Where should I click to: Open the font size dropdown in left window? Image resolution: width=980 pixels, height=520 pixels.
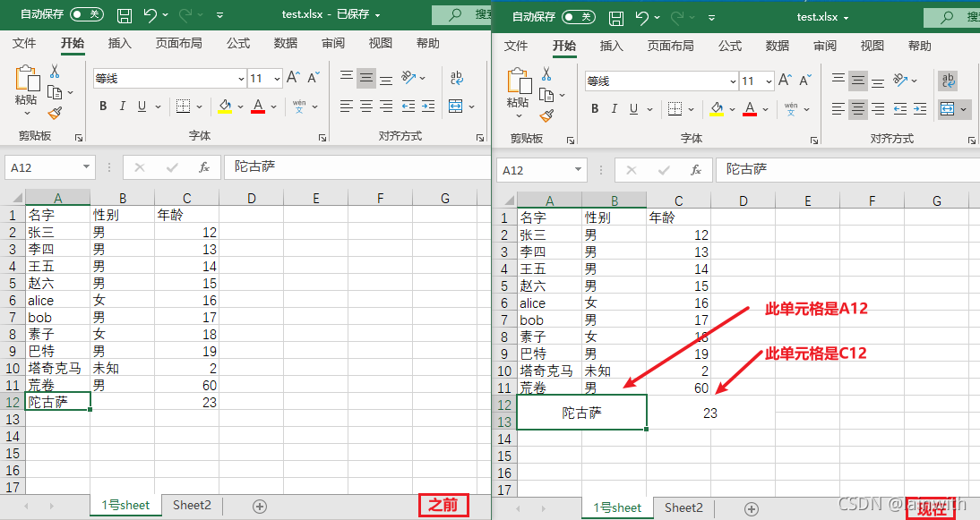click(x=277, y=79)
